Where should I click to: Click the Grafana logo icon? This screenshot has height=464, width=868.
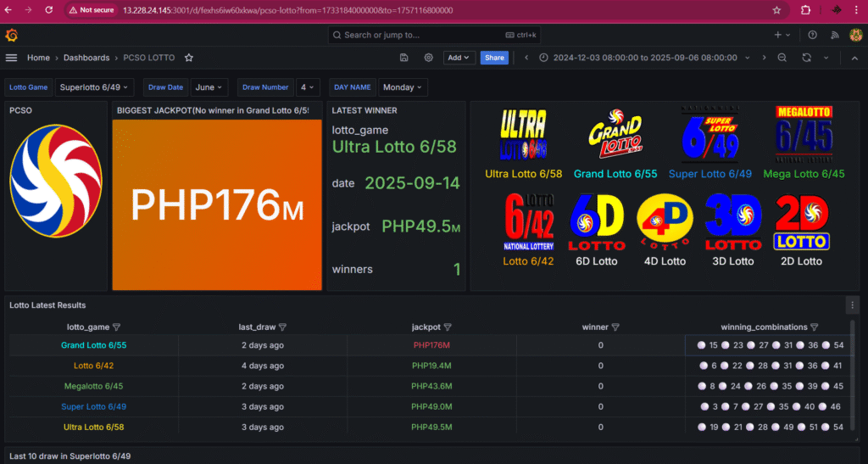(12, 35)
